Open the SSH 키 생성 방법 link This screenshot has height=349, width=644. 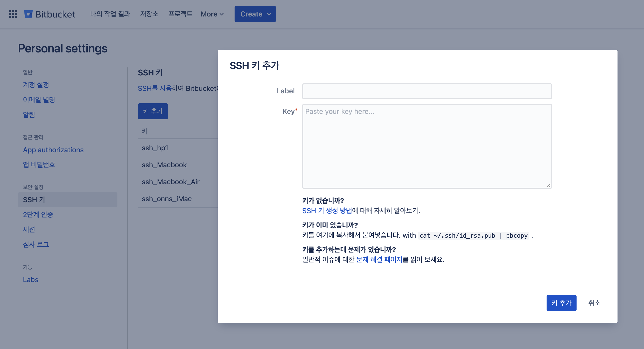pyautogui.click(x=327, y=211)
